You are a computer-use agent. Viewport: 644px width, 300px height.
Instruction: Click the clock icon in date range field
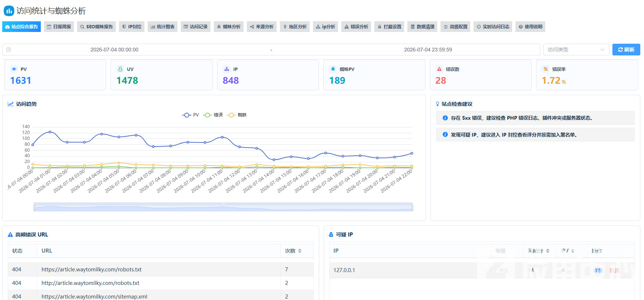point(8,50)
